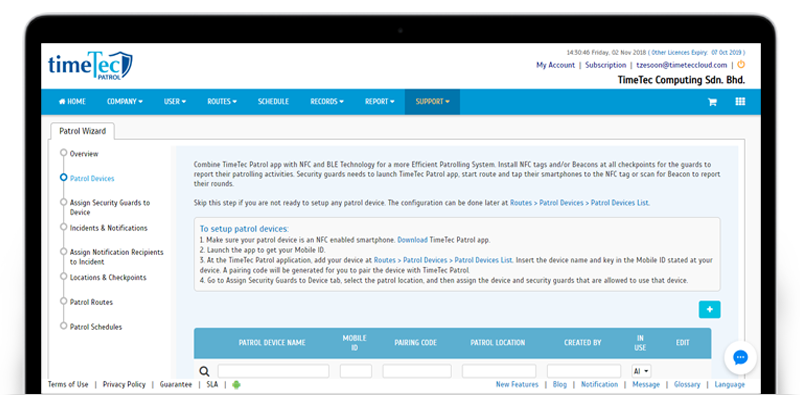Expand the COMPANY menu

[x=124, y=102]
